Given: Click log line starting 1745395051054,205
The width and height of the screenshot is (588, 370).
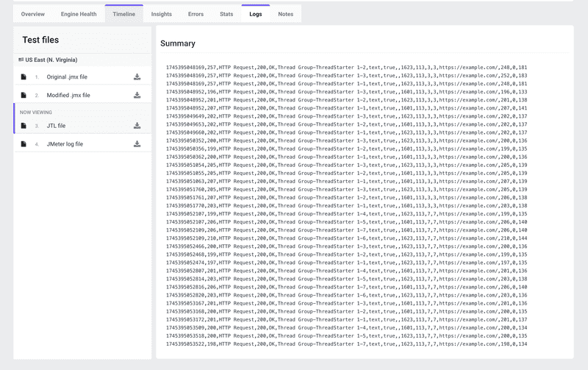Looking at the screenshot, I should tap(346, 165).
